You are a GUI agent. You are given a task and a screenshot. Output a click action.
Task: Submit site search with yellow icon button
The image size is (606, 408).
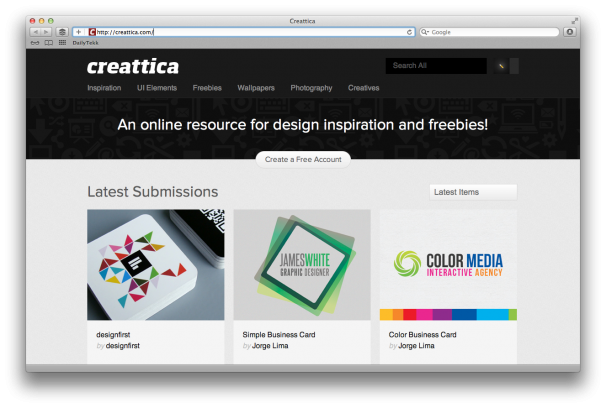(x=501, y=66)
